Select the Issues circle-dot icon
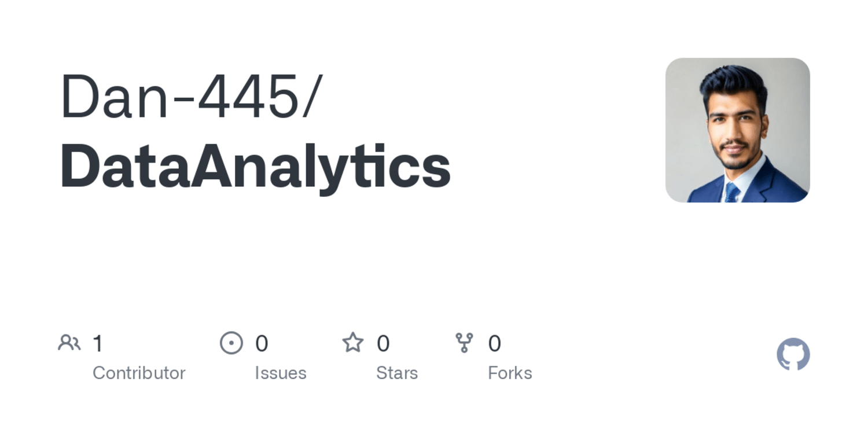Viewport: 868px width, 434px height. 231,343
